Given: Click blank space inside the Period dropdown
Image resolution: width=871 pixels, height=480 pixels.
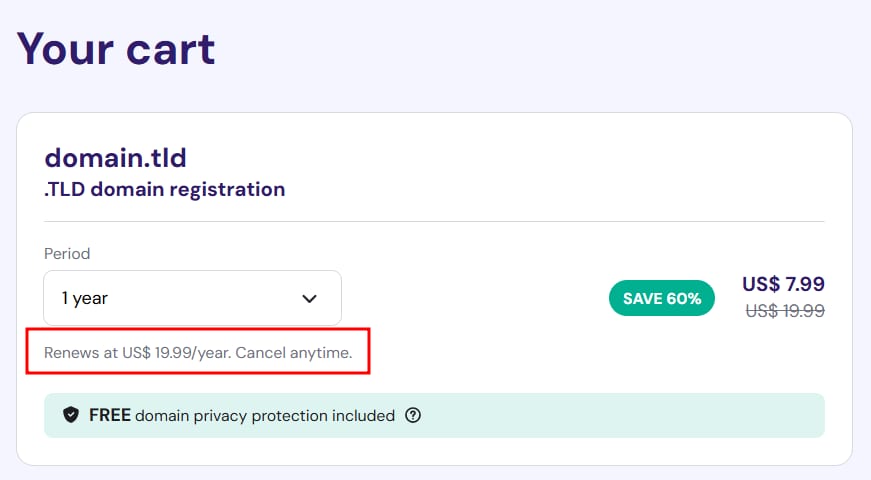Looking at the screenshot, I should (x=200, y=298).
